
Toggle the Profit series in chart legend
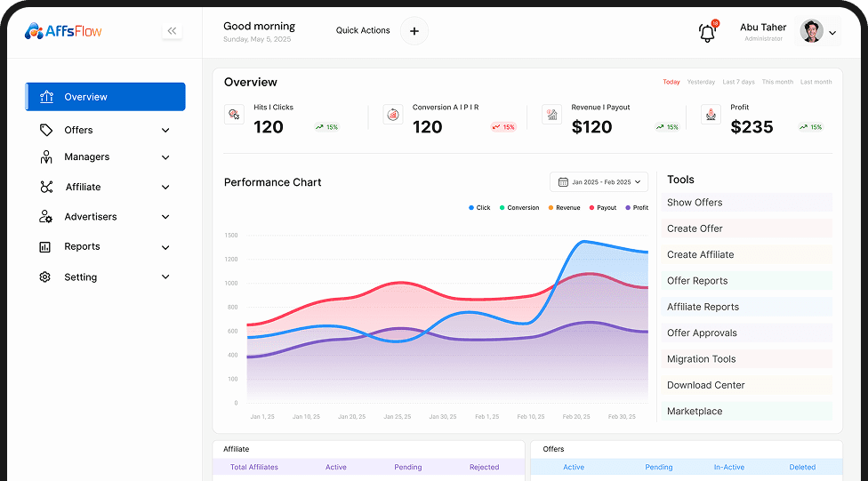tap(636, 208)
